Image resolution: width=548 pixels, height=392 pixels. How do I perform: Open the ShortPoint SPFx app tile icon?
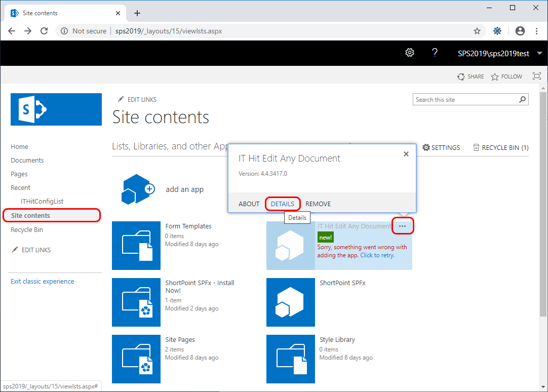tap(290, 302)
